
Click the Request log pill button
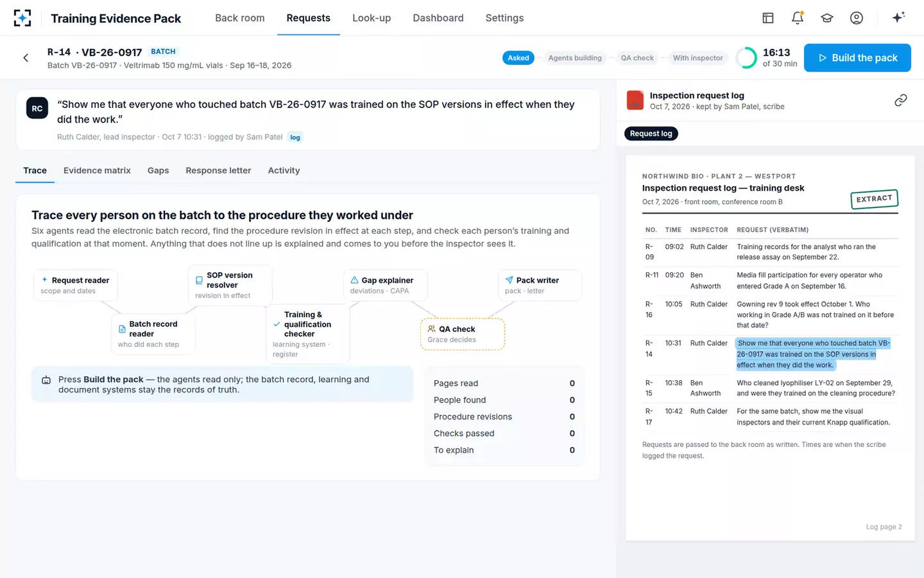(651, 134)
